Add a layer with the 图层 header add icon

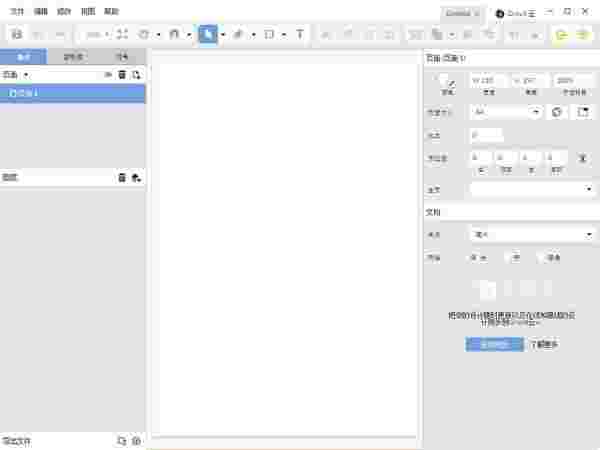[137, 178]
